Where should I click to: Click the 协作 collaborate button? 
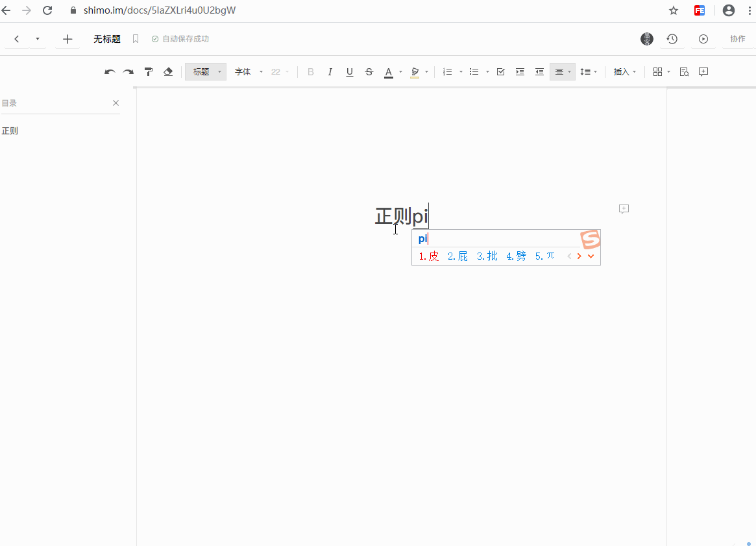coord(738,39)
